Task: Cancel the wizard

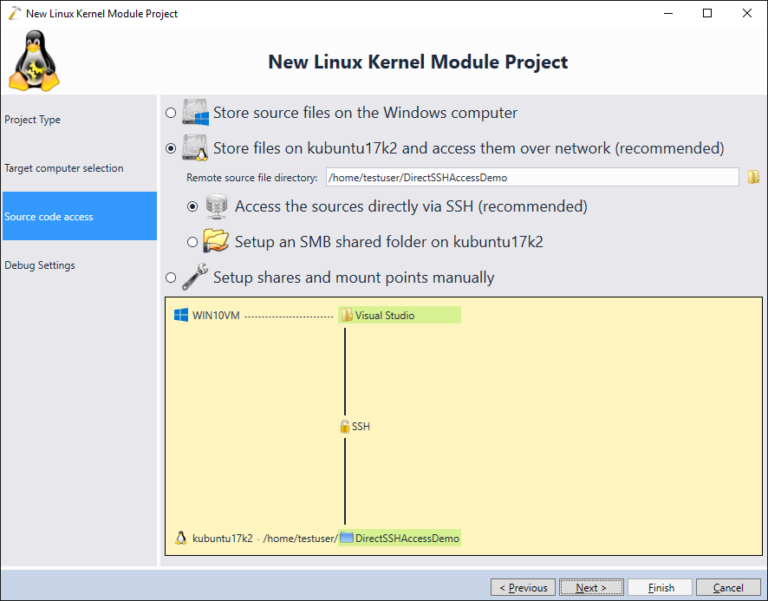Action: click(x=728, y=587)
